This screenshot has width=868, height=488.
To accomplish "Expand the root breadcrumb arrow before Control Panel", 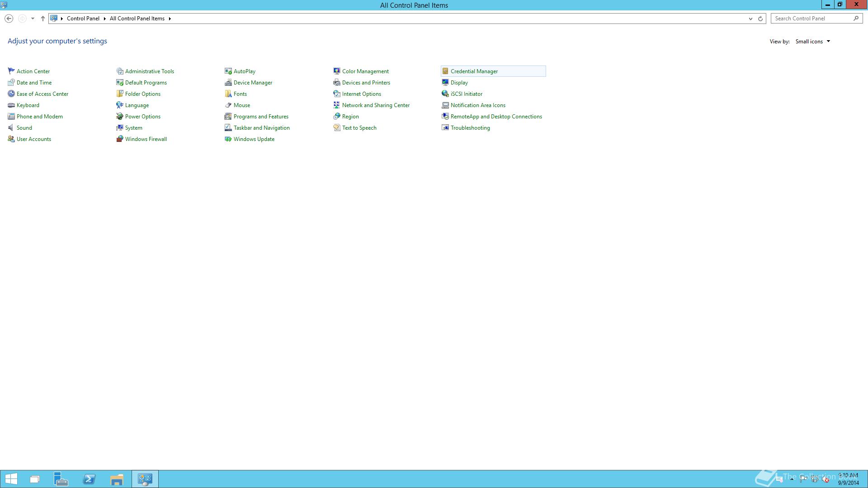I will [62, 19].
